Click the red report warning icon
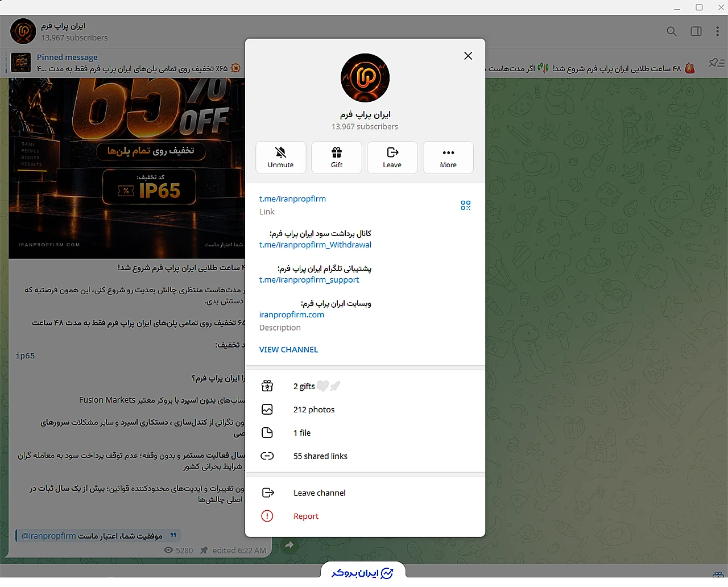The image size is (728, 587). point(267,516)
